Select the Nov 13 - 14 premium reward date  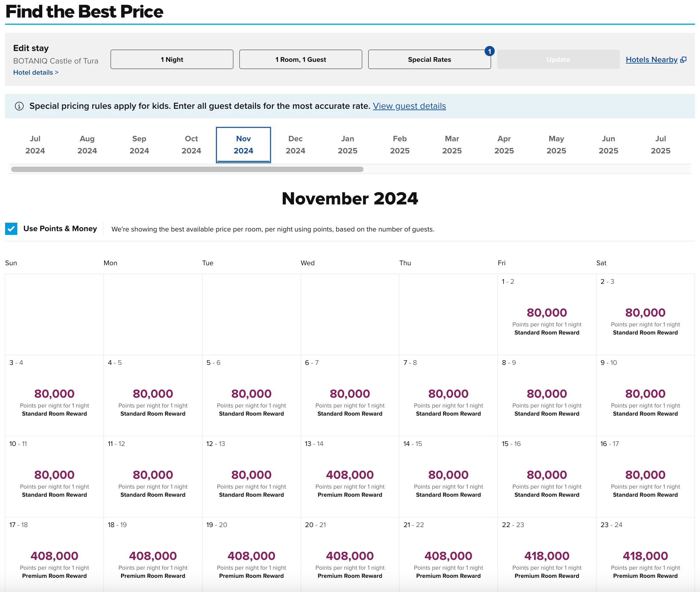[350, 476]
